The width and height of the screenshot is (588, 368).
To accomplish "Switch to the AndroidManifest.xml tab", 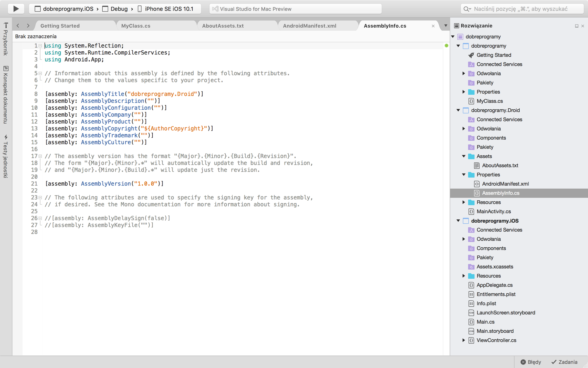I will [309, 26].
